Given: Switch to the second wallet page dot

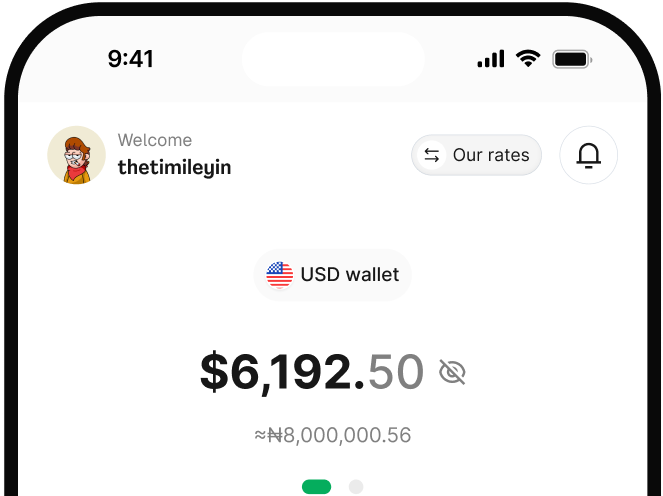Looking at the screenshot, I should (x=356, y=487).
